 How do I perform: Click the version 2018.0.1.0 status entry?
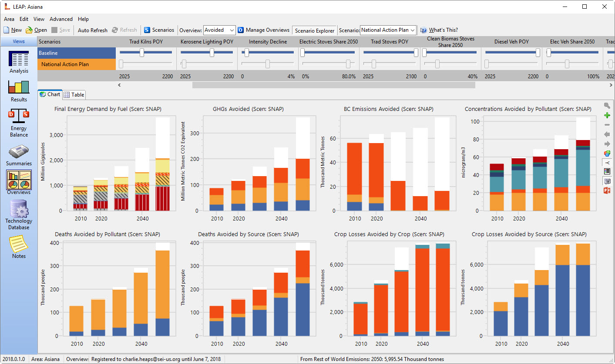click(x=13, y=359)
